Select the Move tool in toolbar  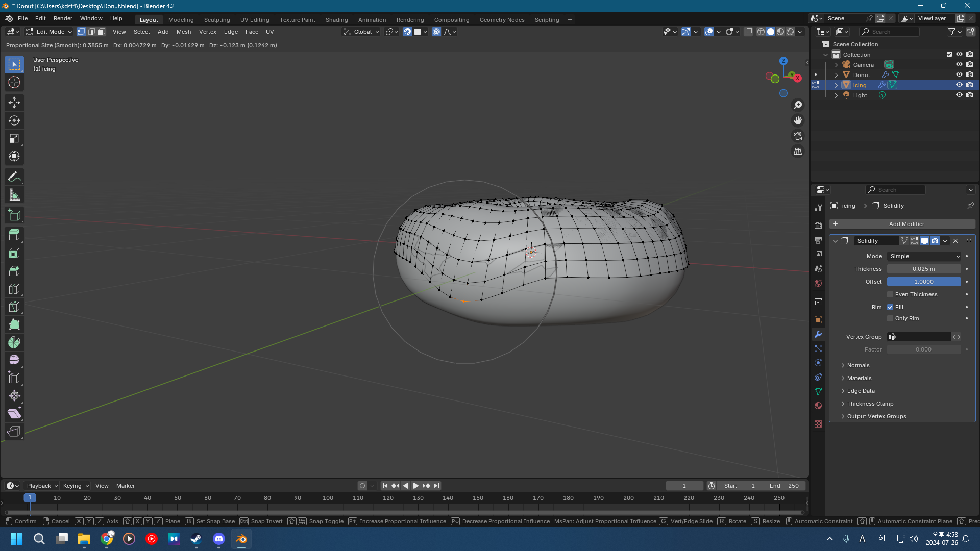tap(14, 103)
